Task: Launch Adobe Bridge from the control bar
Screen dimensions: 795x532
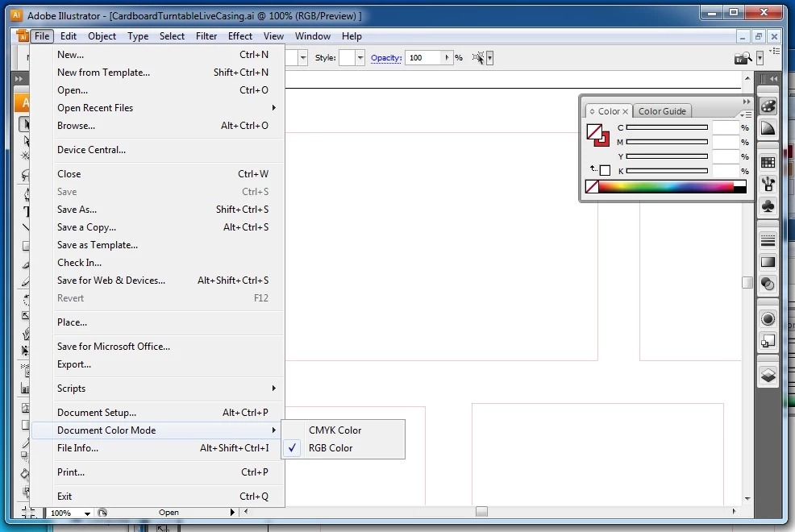Action: tap(743, 58)
